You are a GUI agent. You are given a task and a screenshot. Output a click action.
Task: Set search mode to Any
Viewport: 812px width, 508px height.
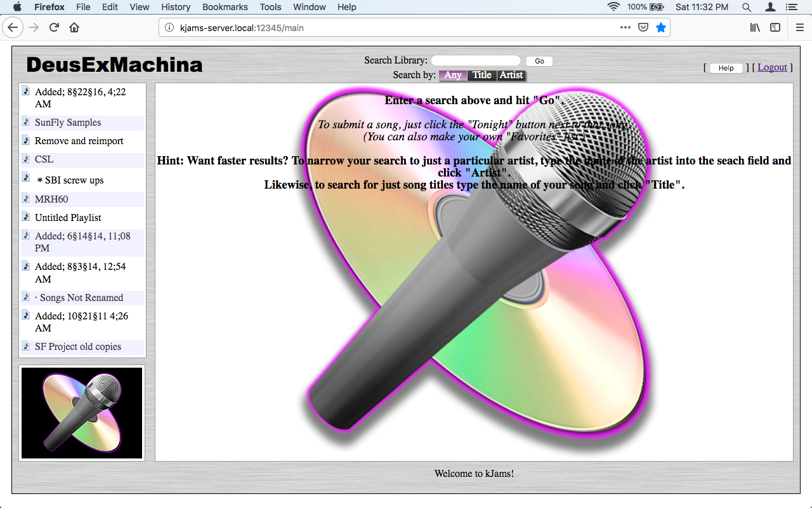click(453, 75)
